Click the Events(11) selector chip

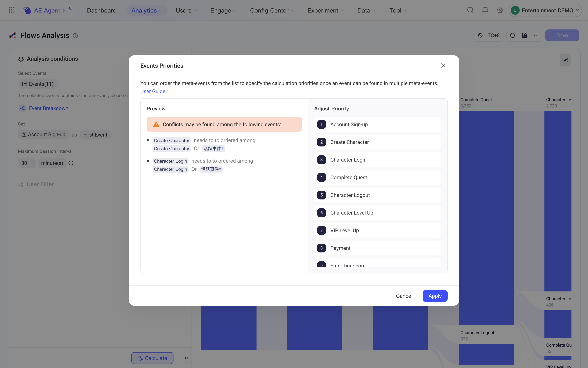pos(38,84)
